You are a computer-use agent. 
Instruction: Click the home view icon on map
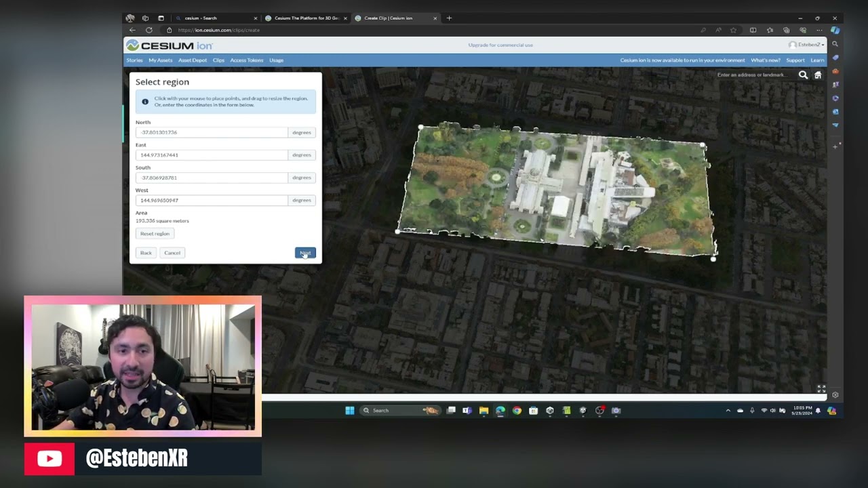pyautogui.click(x=818, y=75)
